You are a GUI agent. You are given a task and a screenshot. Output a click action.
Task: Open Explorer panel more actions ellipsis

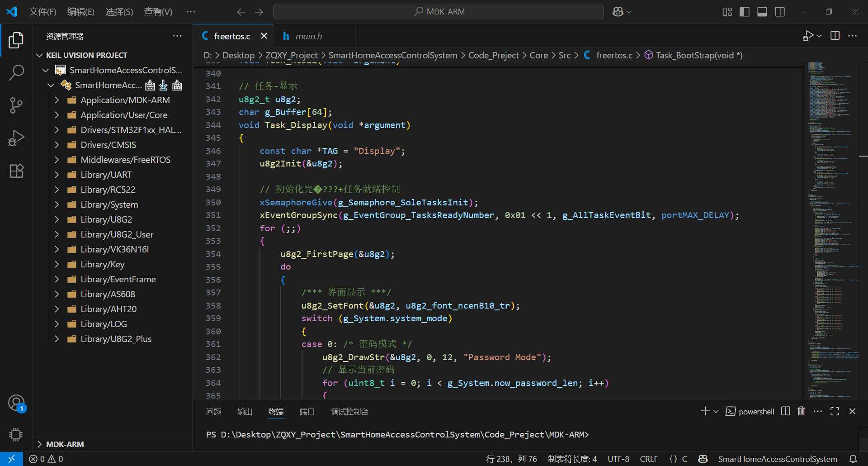click(177, 36)
